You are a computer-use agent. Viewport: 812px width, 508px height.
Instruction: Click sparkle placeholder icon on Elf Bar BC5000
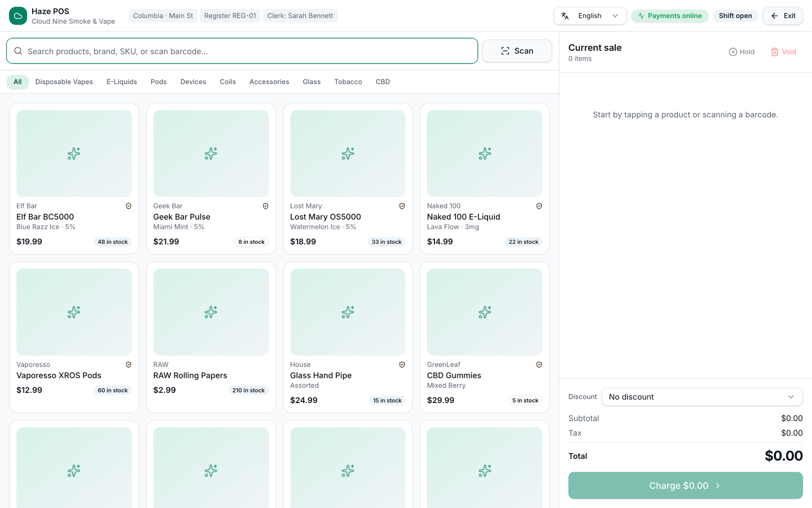click(x=74, y=153)
